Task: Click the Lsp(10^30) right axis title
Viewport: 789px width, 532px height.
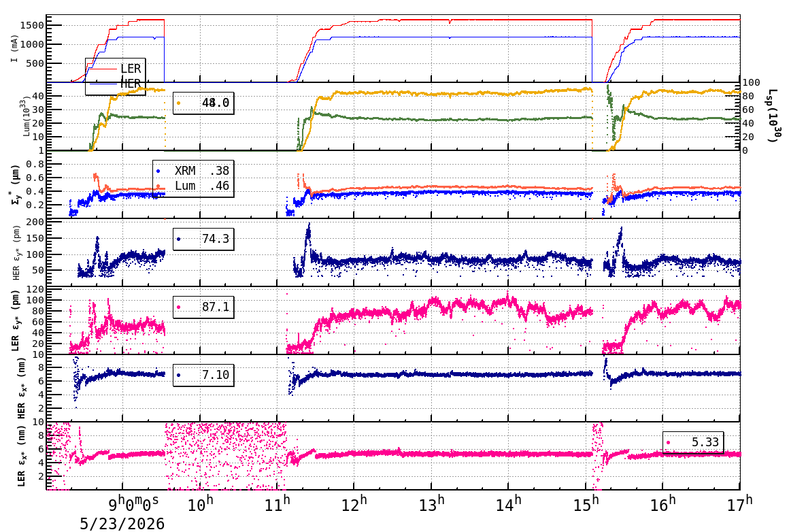Action: pos(773,116)
